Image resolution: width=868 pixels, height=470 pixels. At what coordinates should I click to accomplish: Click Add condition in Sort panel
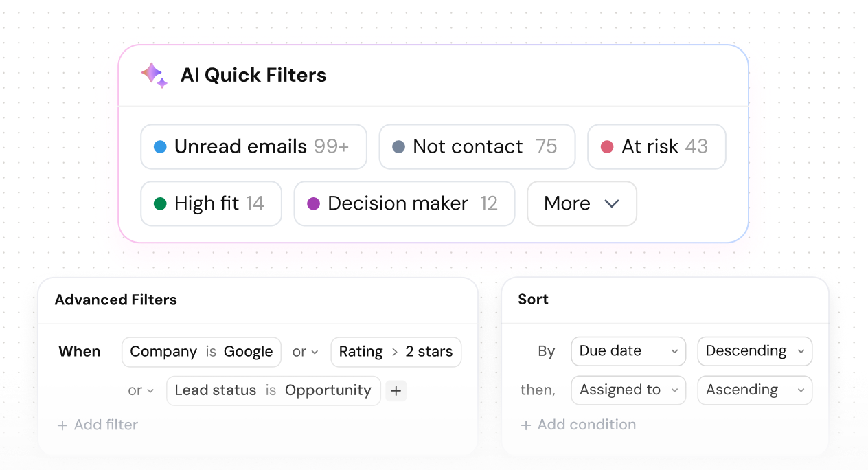[x=578, y=425]
